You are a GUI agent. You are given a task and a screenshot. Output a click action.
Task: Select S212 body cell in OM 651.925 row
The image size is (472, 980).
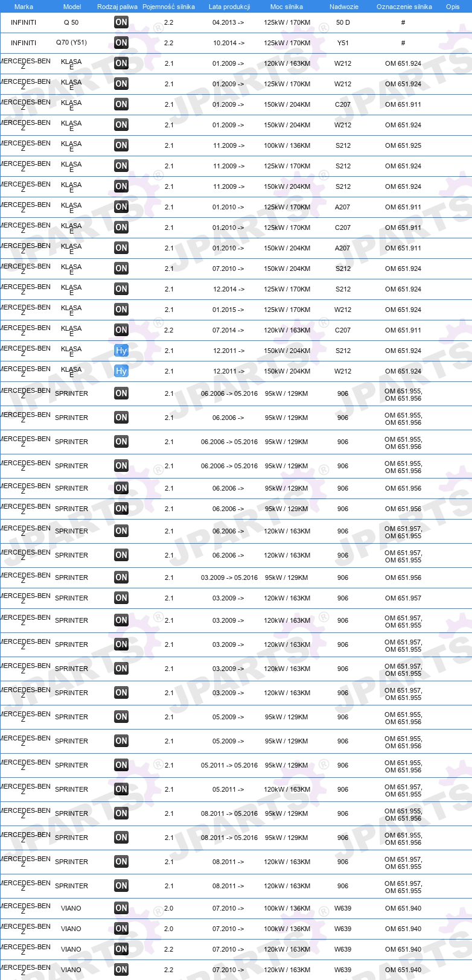[x=343, y=145]
